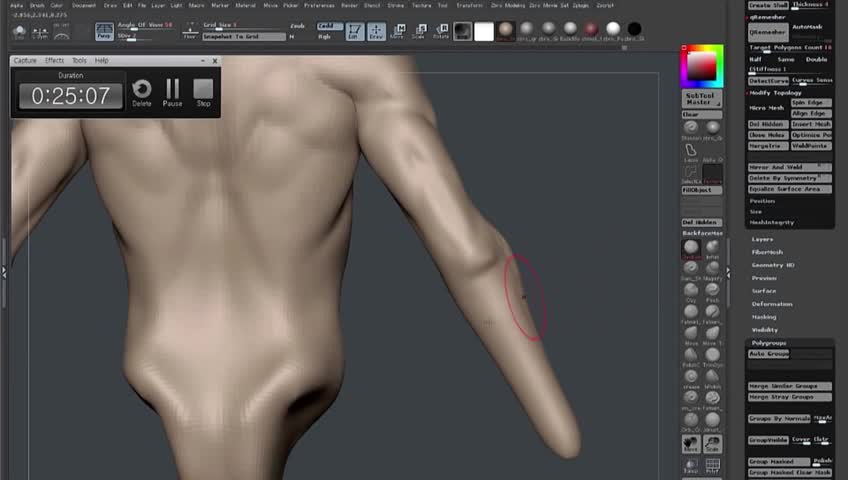
Task: Select the TrimDynamic brush
Action: 712,357
